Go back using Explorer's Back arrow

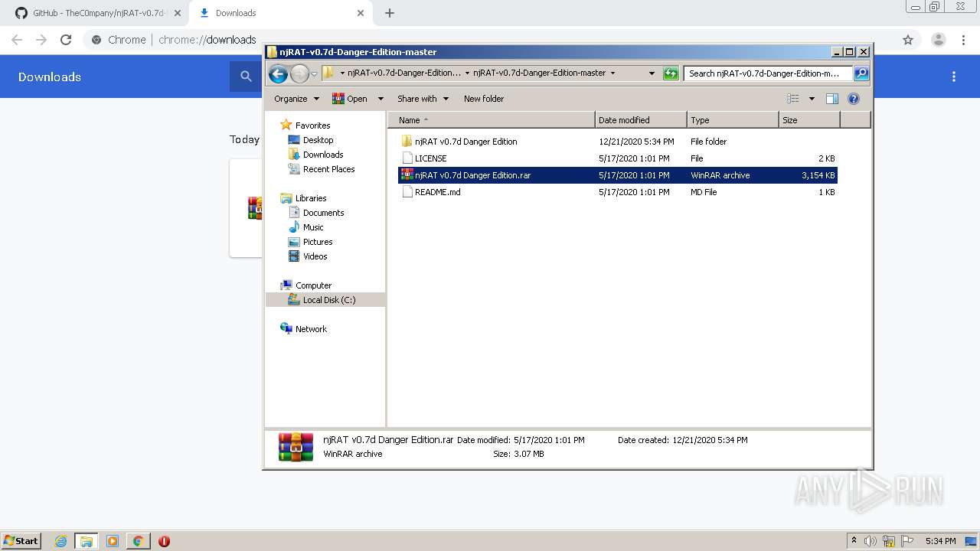click(x=278, y=73)
